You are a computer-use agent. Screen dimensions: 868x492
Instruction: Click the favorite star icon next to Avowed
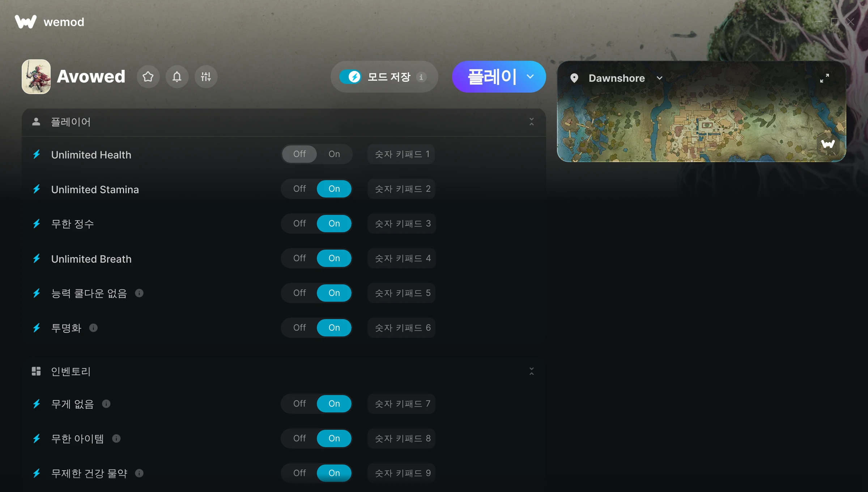[148, 77]
